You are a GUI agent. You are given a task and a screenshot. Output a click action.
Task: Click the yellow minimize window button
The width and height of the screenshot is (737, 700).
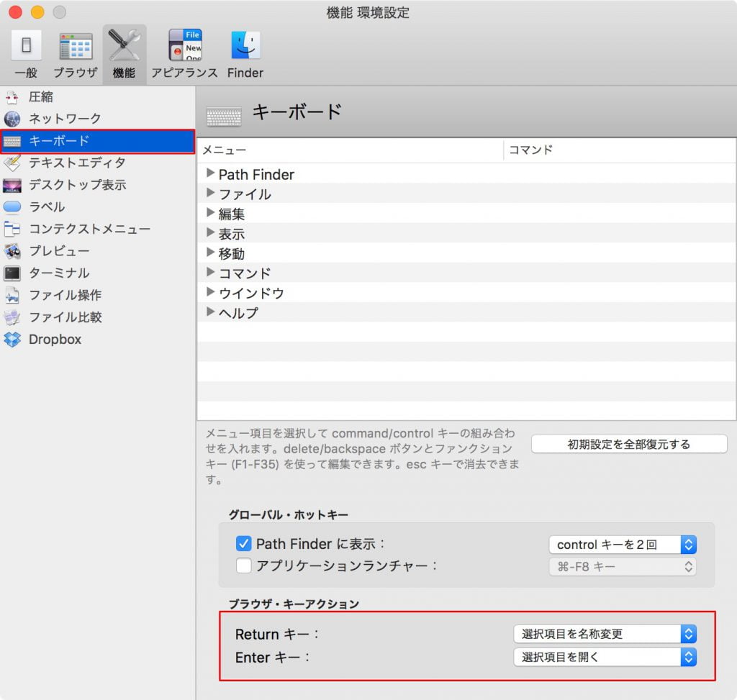click(37, 12)
